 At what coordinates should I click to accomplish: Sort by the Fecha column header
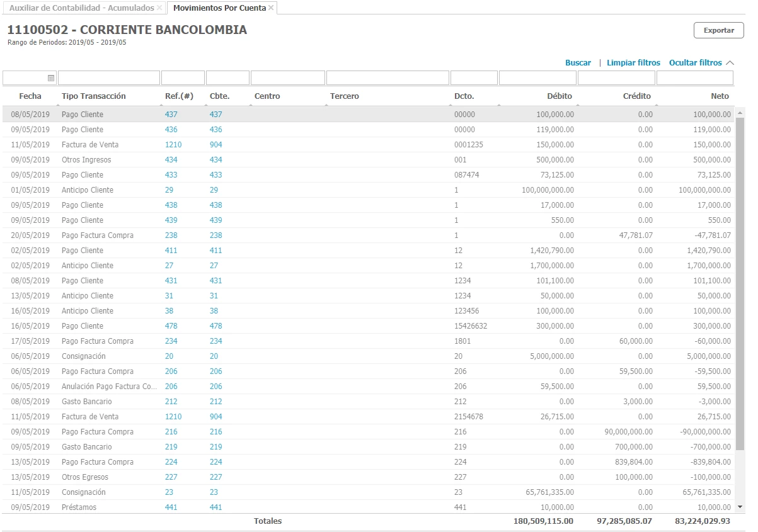30,96
